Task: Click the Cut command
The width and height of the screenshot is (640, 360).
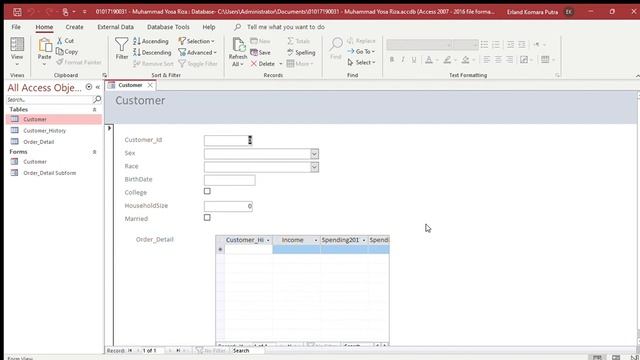Action: 65,41
